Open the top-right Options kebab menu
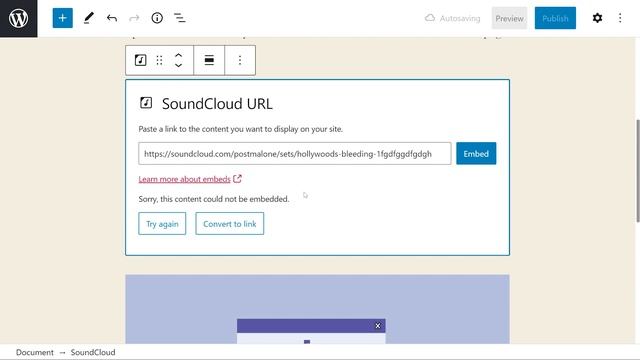This screenshot has width=640, height=360. click(x=620, y=18)
